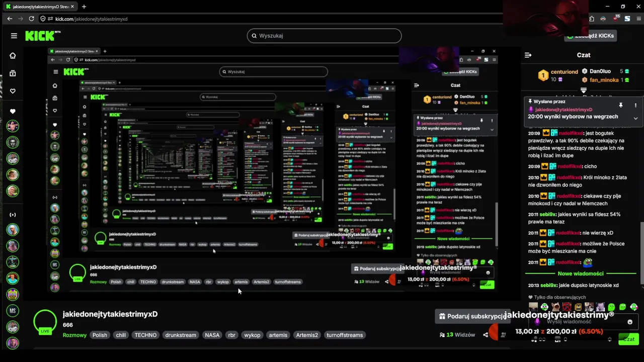Click 'rudolfikxd' on the 'cicho' message
The width and height of the screenshot is (644, 362).
click(x=570, y=166)
